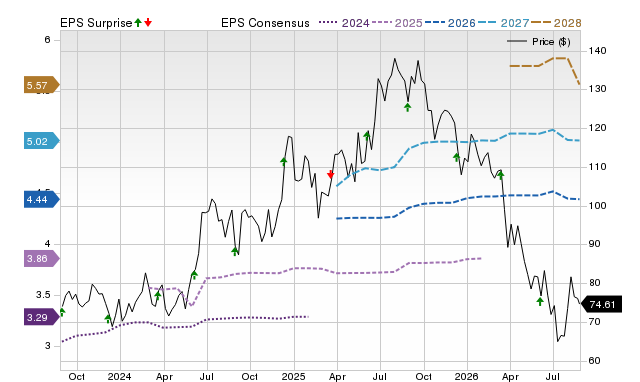Screen dimensions: 640x382
Task: Click the 110 price axis label
Action: (597, 167)
